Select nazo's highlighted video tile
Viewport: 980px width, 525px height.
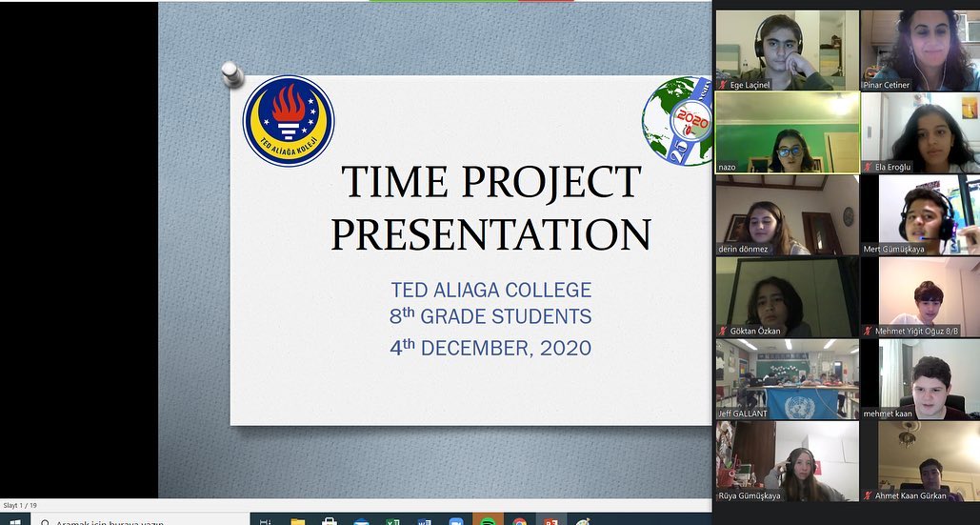[x=788, y=132]
